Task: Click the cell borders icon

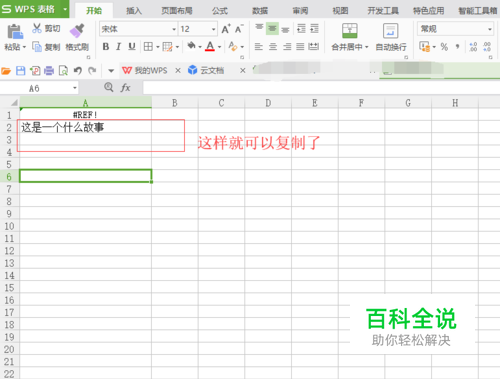Action: coord(148,47)
